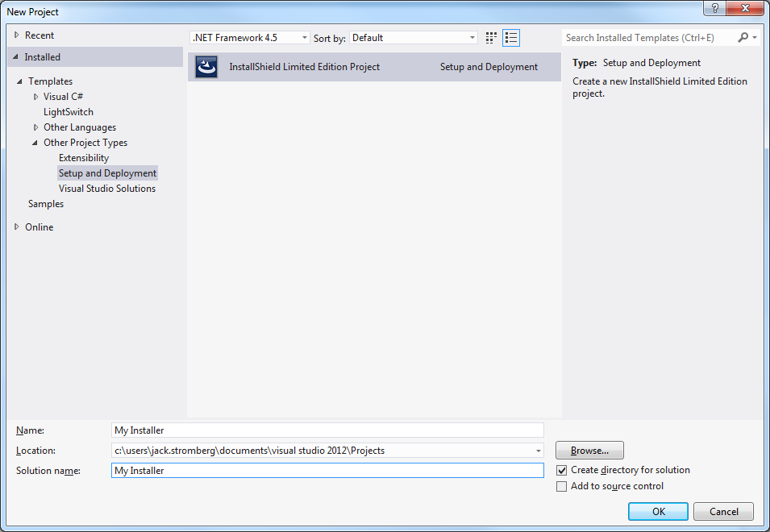The image size is (770, 532).
Task: Close the New Project dialog
Action: click(x=745, y=8)
